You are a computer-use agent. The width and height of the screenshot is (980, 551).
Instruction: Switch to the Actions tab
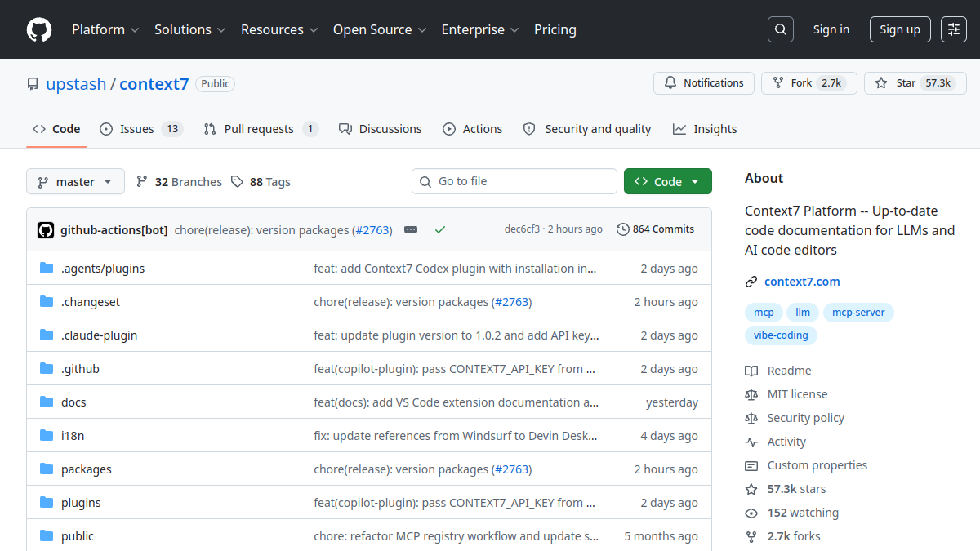pos(472,129)
